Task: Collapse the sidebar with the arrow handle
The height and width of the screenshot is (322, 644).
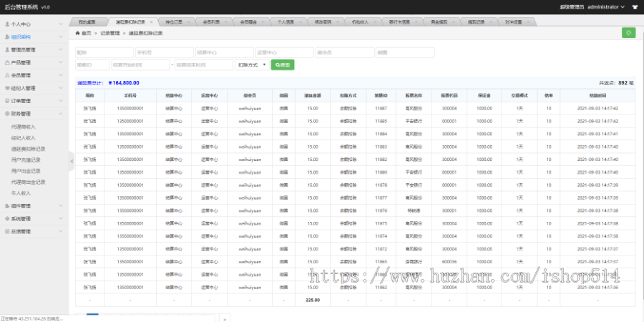Action: pos(72,162)
